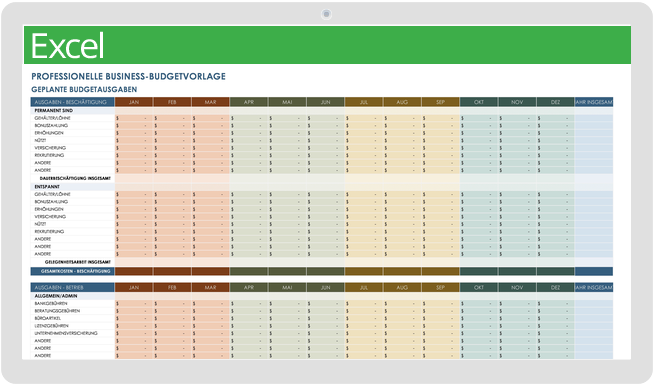Click JAN header in the Betrieb table
Image resolution: width=654 pixels, height=385 pixels.
[134, 288]
